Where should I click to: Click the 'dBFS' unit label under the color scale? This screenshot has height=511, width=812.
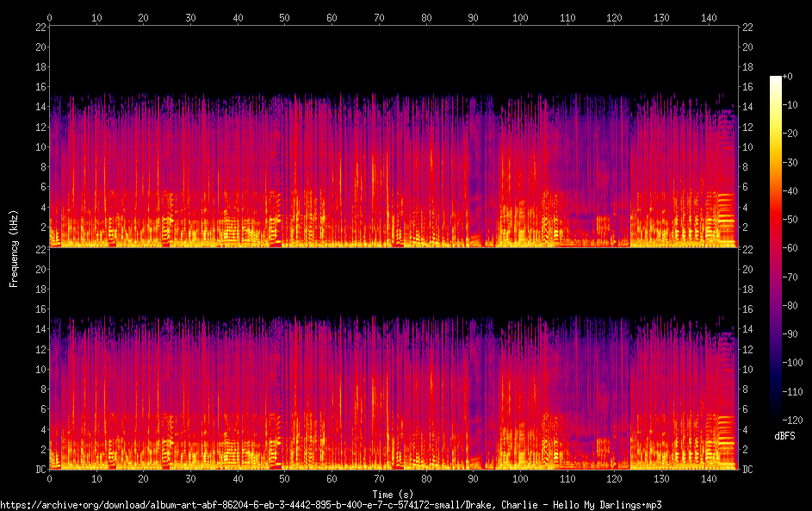tap(784, 436)
